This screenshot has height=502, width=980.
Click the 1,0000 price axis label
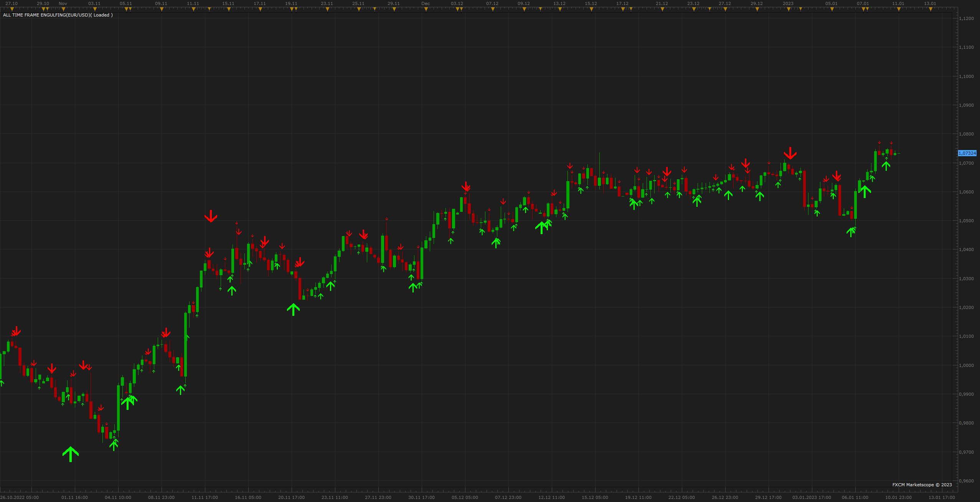pos(966,365)
